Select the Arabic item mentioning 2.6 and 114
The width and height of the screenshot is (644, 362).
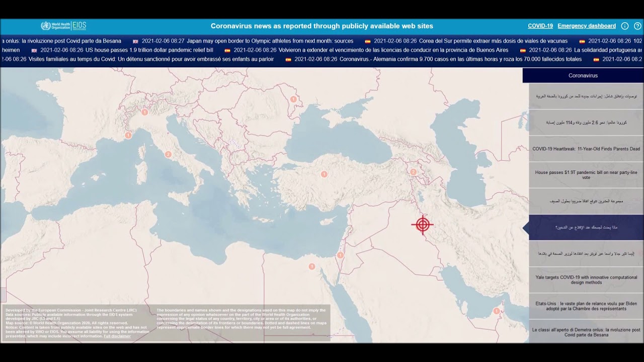pos(586,123)
